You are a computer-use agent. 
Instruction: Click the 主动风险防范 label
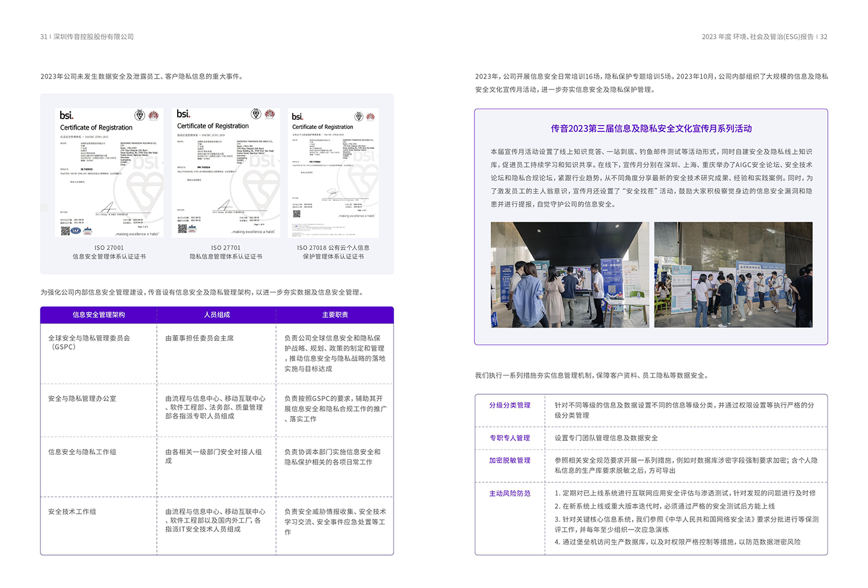(x=510, y=494)
